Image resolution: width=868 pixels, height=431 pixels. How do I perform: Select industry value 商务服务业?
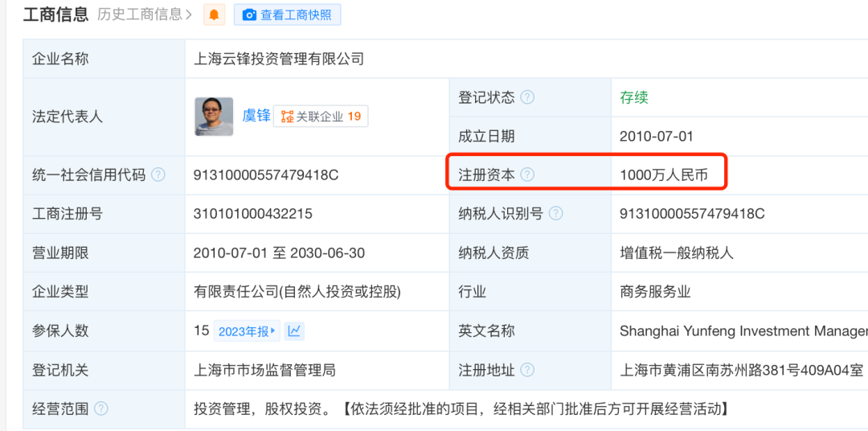(656, 292)
